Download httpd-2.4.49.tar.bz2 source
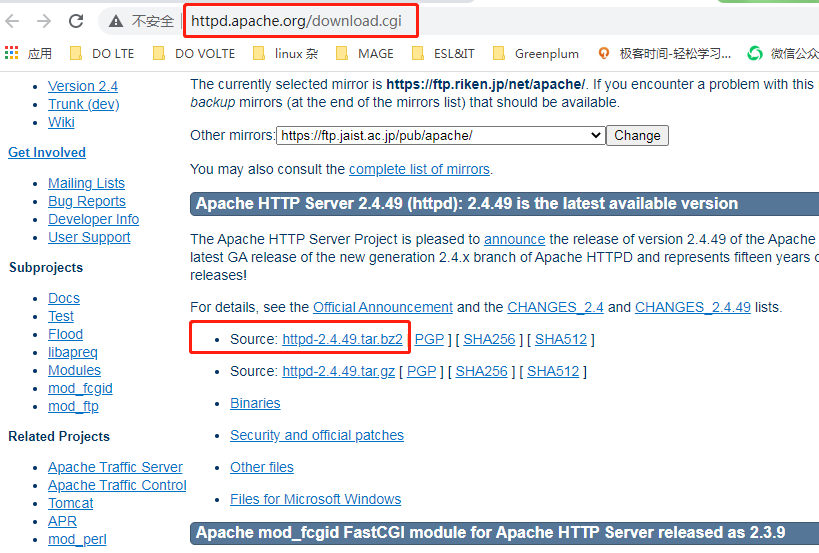 pos(343,339)
